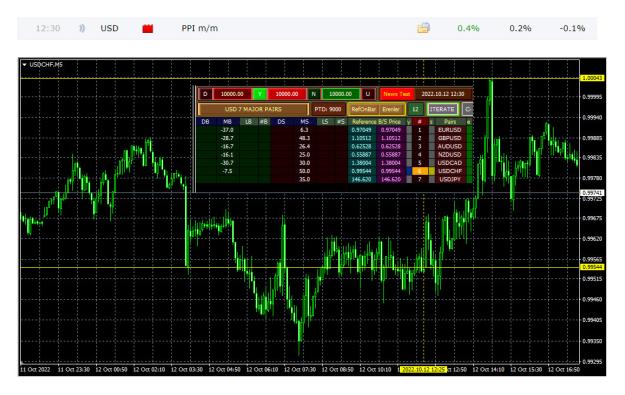
Task: Click the 12 Oct 07:30 time axis label
Action: 300,369
